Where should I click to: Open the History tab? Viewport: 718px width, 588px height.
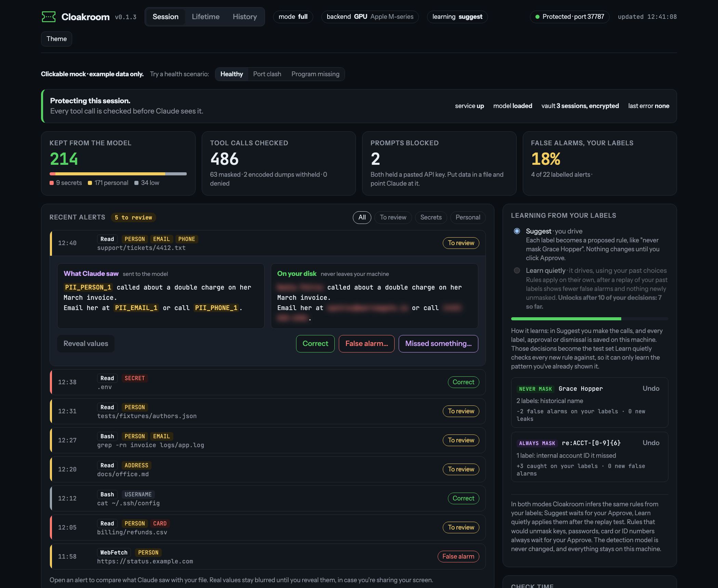pyautogui.click(x=245, y=17)
